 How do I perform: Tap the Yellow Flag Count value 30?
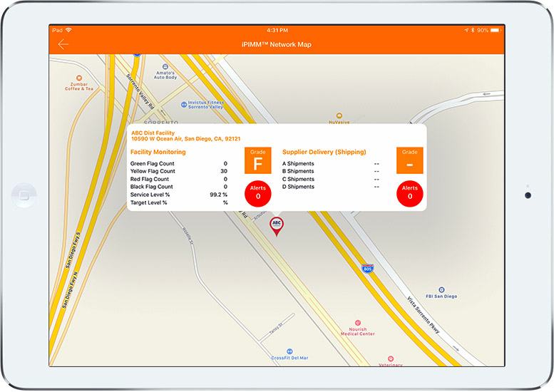point(224,171)
